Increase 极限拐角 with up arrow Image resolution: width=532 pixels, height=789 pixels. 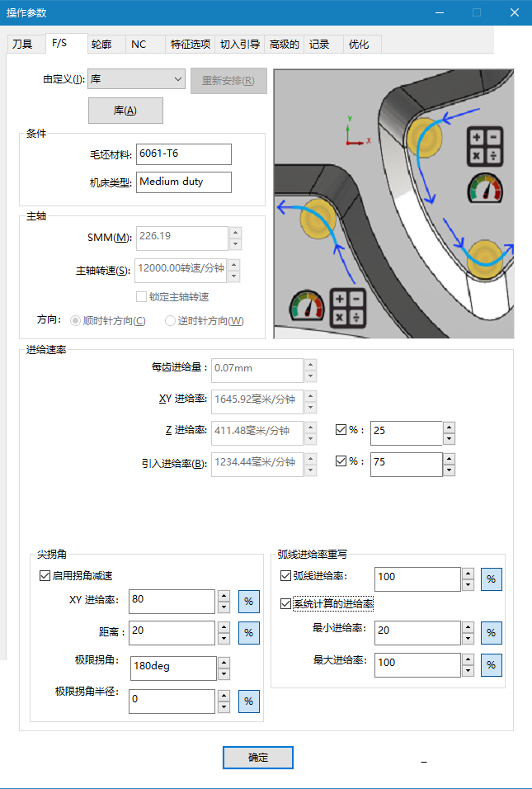click(224, 664)
